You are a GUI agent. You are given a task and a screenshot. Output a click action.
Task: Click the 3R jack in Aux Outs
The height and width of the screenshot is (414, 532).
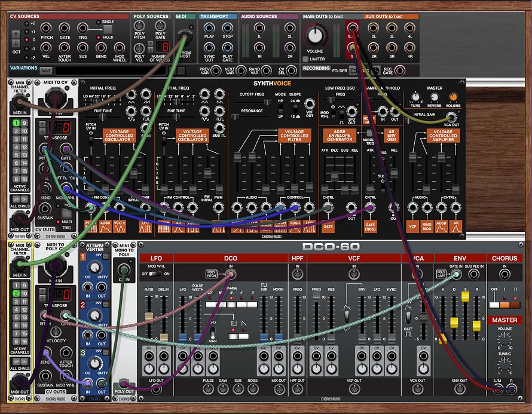click(392, 47)
